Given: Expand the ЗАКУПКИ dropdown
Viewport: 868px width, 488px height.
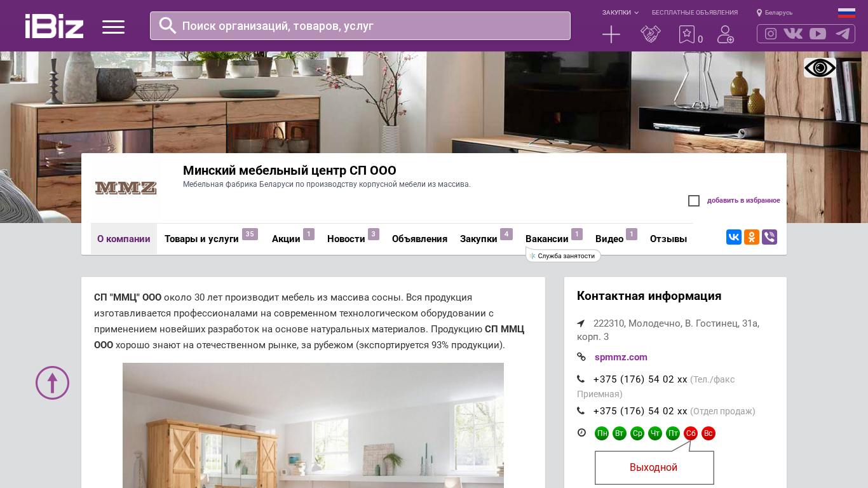Looking at the screenshot, I should coord(620,13).
